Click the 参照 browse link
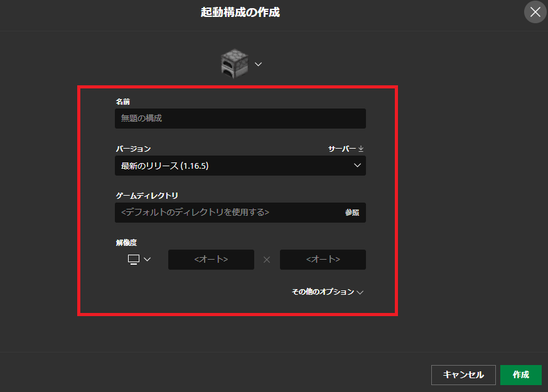This screenshot has height=392, width=548. coord(352,213)
